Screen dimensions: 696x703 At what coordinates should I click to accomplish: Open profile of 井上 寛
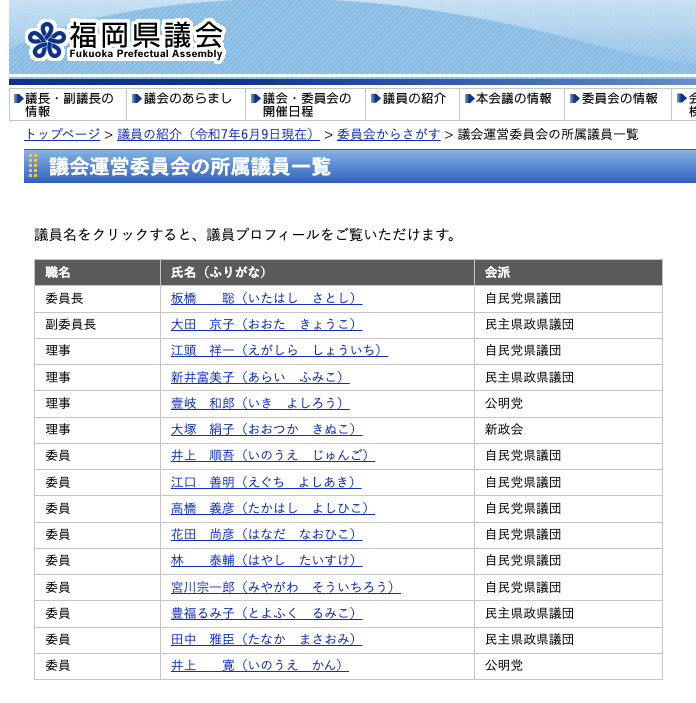tap(260, 665)
